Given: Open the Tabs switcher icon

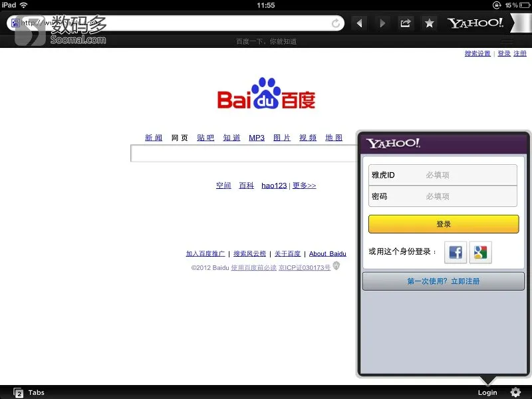Looking at the screenshot, I should 19,392.
